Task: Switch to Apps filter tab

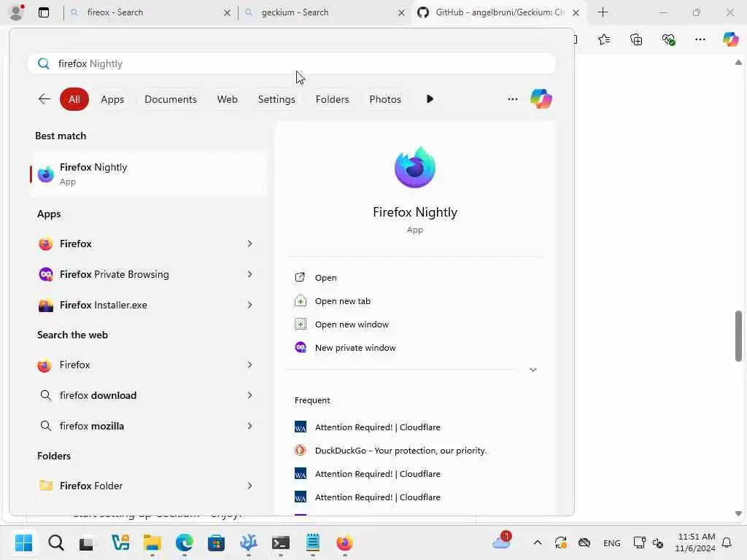Action: click(112, 99)
